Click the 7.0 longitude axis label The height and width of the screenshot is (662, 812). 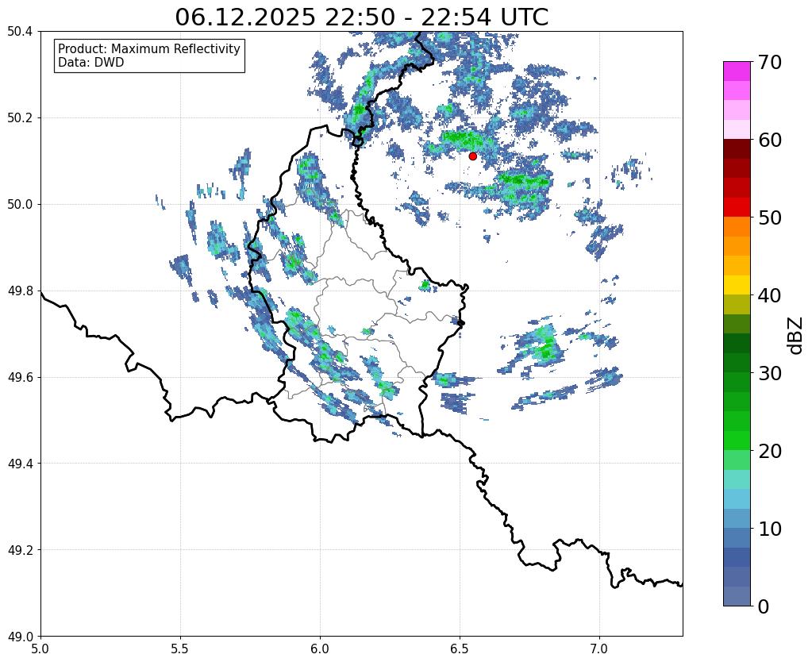(x=599, y=649)
